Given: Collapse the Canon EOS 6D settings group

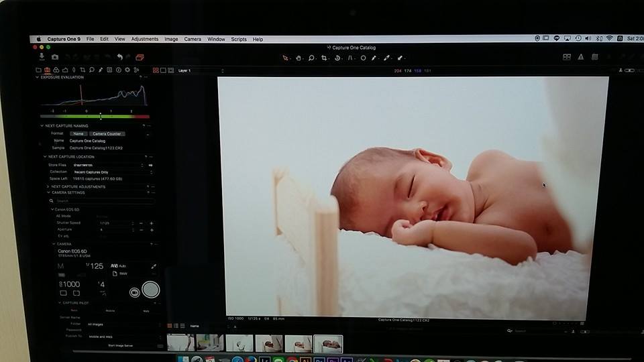Looking at the screenshot, I should click(52, 209).
